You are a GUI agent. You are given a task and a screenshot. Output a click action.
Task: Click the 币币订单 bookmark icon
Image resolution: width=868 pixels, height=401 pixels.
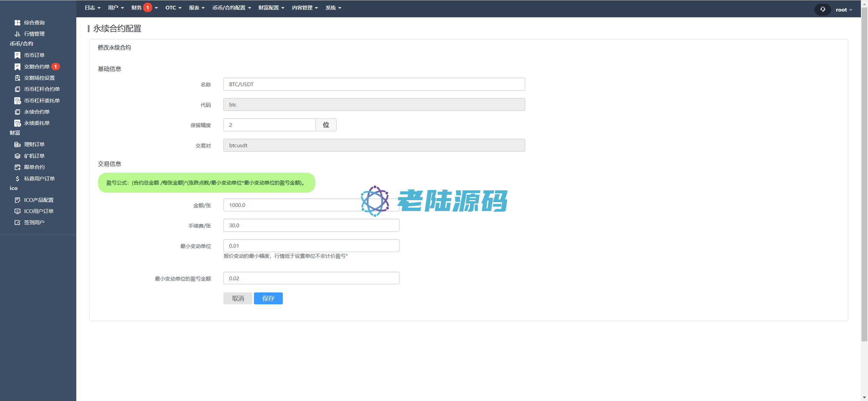pyautogui.click(x=17, y=55)
